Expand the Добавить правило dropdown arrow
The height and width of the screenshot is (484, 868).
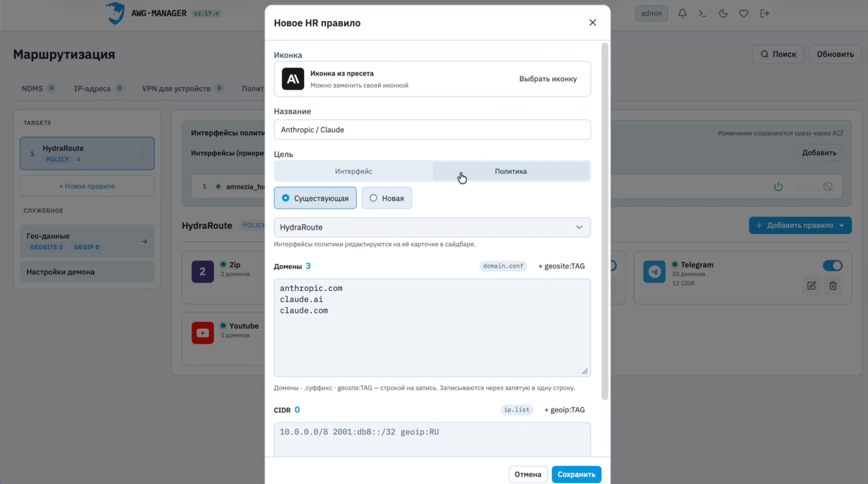(x=841, y=225)
